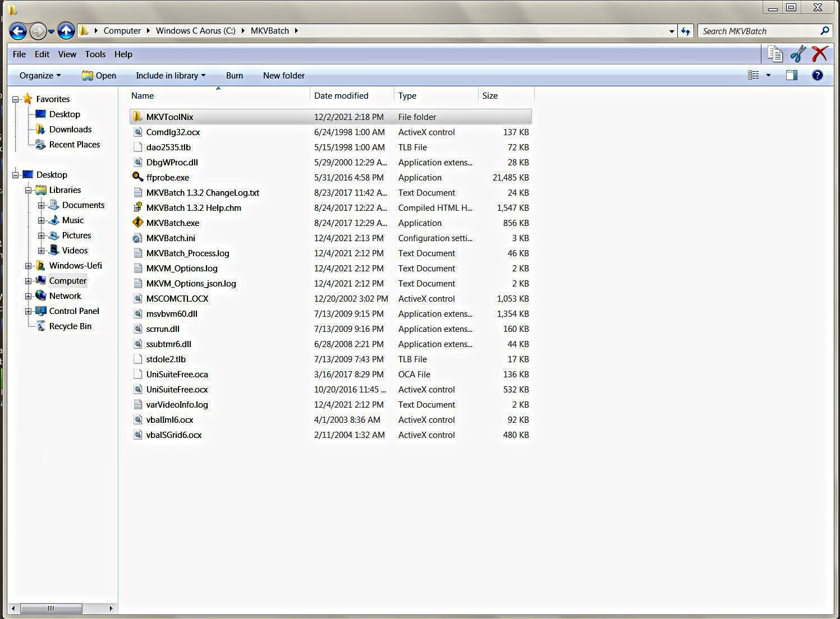Select the MKVBatch.exe application icon
Viewport: 840px width, 619px height.
point(137,223)
